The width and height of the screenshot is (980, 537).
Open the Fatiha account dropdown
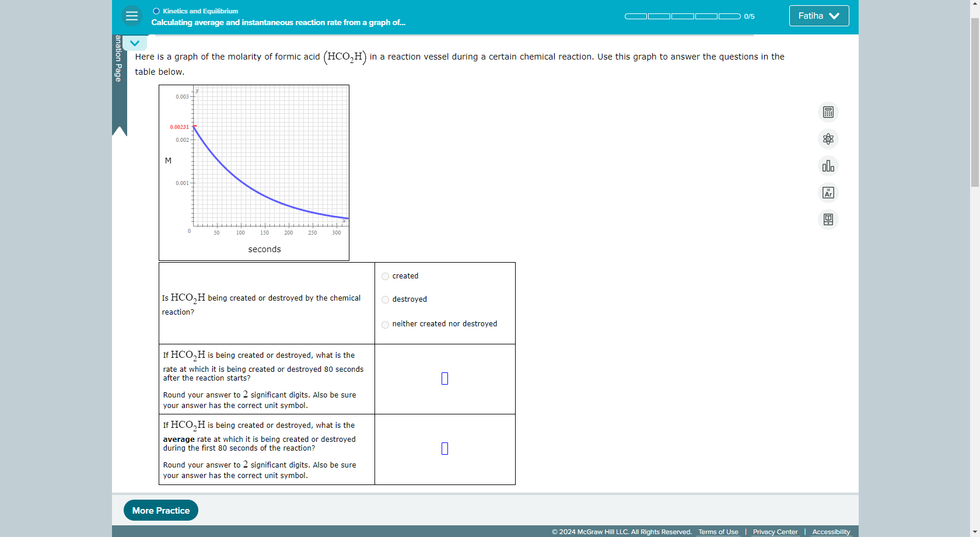(x=818, y=16)
